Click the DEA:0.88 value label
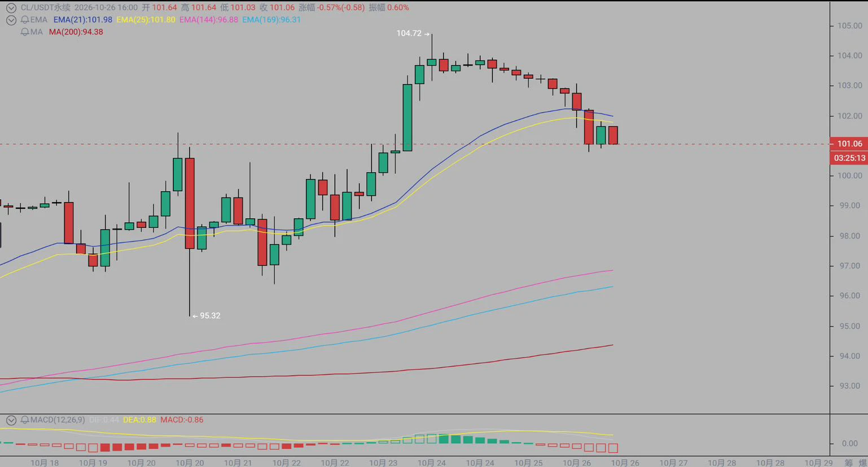 139,420
